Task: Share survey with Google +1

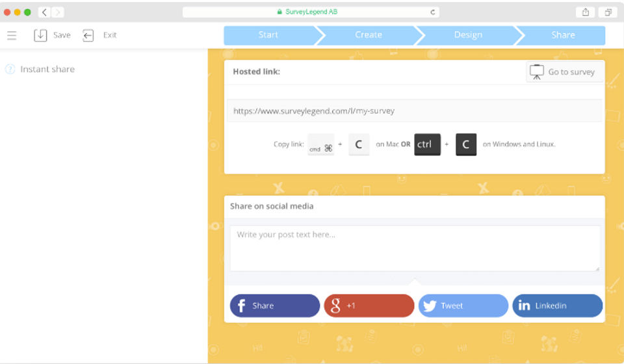Action: tap(369, 305)
